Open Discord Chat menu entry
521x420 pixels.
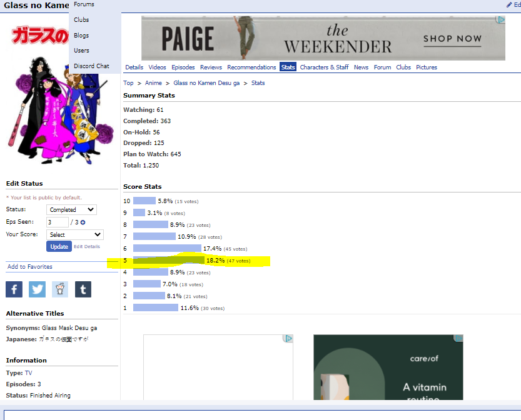pyautogui.click(x=91, y=66)
